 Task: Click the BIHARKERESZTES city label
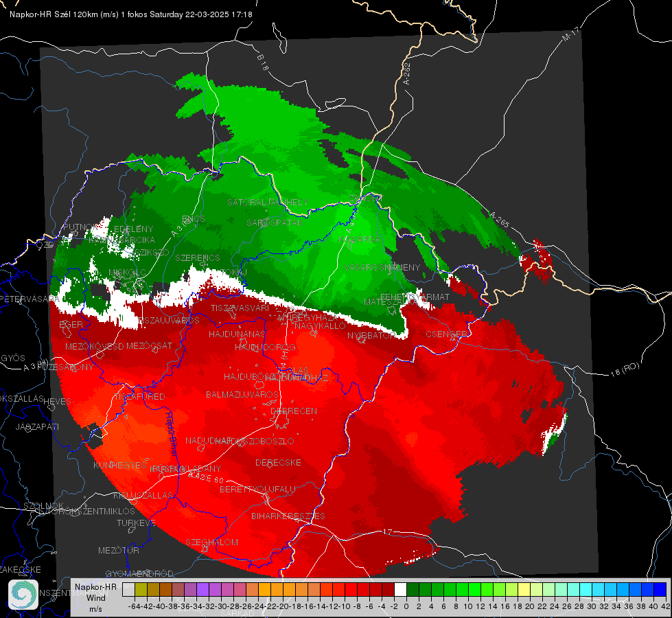(288, 516)
